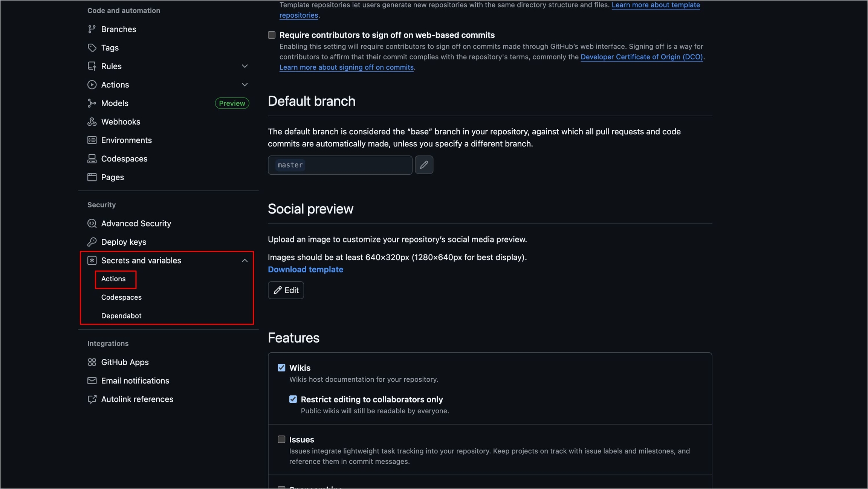The image size is (868, 489).
Task: Expand the Rules section chevron
Action: tap(245, 66)
